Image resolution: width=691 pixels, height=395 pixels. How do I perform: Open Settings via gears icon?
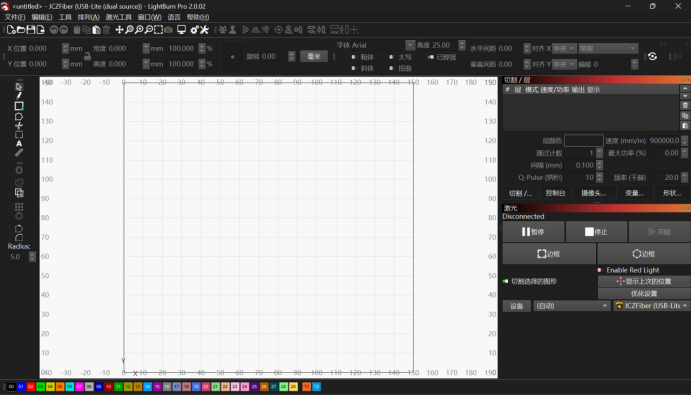194,30
